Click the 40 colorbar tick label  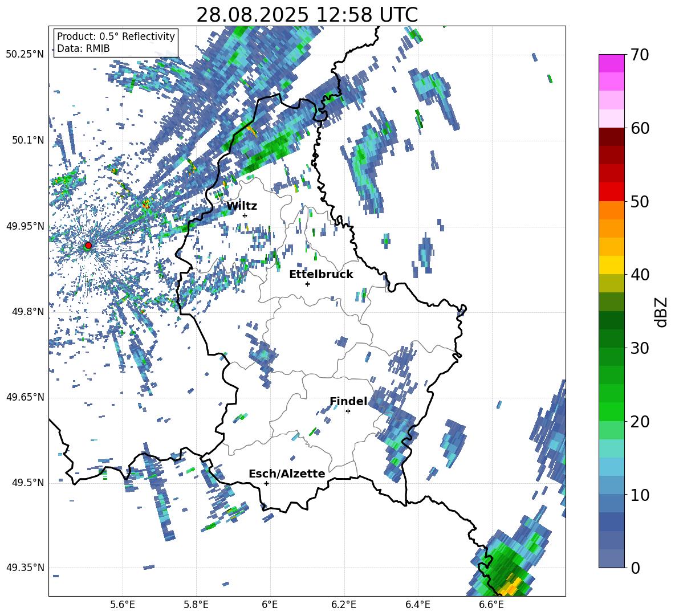(640, 275)
